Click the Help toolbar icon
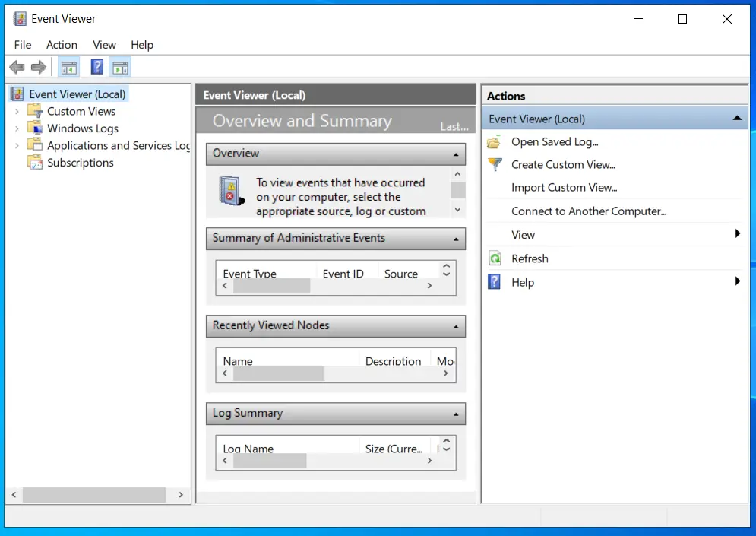The height and width of the screenshot is (536, 756). [96, 67]
